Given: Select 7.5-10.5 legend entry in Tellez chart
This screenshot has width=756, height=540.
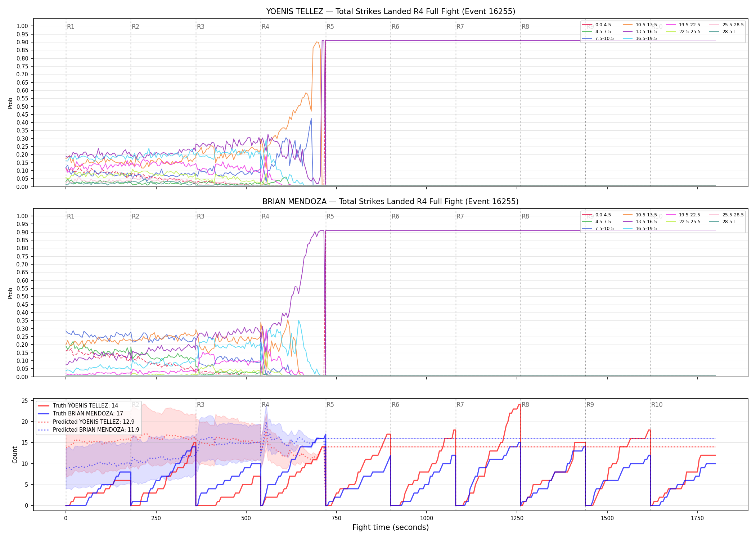Looking at the screenshot, I should pos(598,39).
